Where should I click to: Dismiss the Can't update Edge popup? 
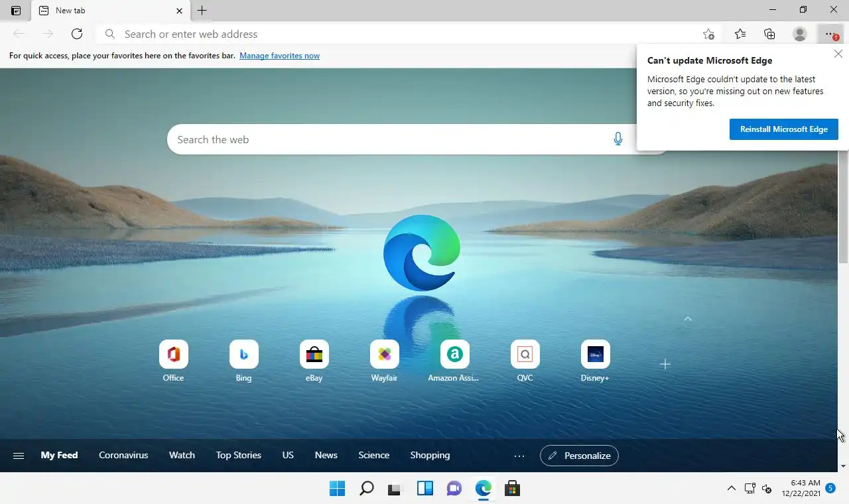(x=838, y=54)
